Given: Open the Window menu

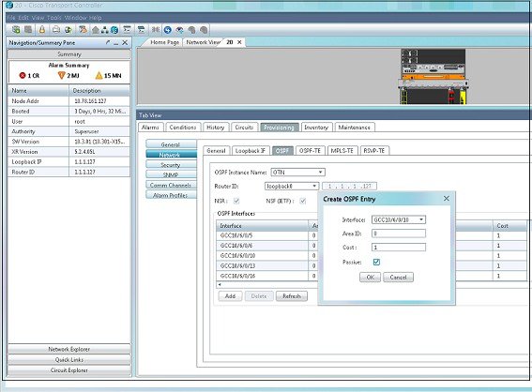Looking at the screenshot, I should 75,18.
